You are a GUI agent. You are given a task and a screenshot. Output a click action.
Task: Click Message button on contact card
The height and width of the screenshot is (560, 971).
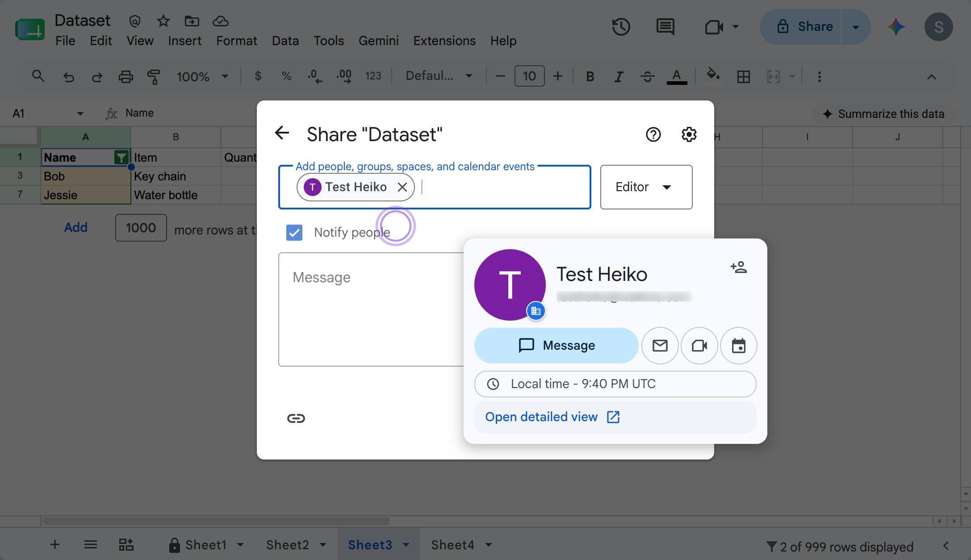pyautogui.click(x=556, y=346)
